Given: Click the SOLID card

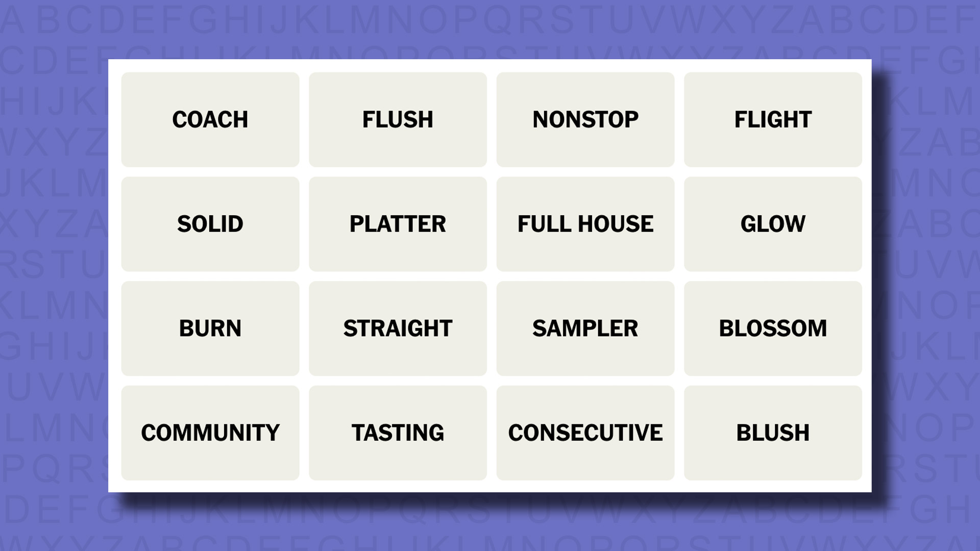Looking at the screenshot, I should pos(209,223).
